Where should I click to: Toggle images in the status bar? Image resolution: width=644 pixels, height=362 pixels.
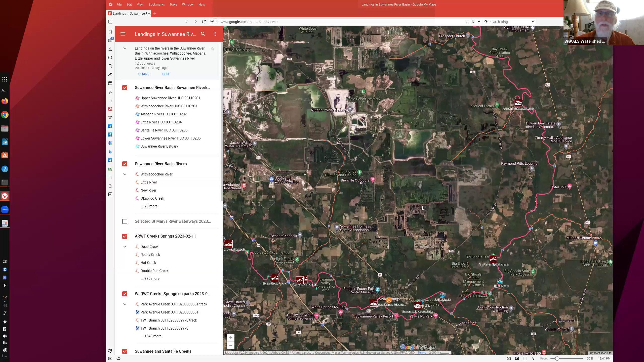tap(517, 358)
